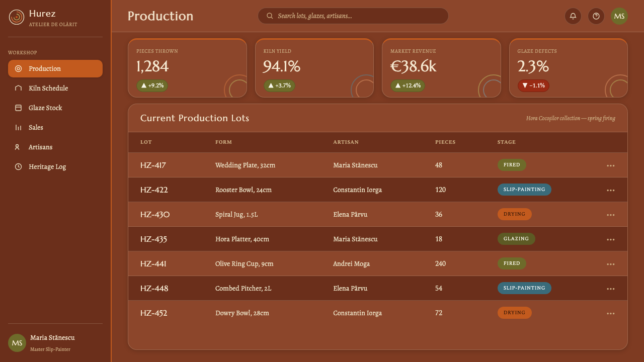Click the 2.3% glaze defects value
This screenshot has width=644, height=362.
point(533,66)
